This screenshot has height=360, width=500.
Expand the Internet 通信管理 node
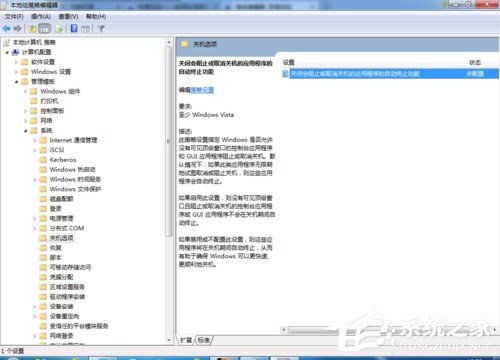tap(35, 140)
